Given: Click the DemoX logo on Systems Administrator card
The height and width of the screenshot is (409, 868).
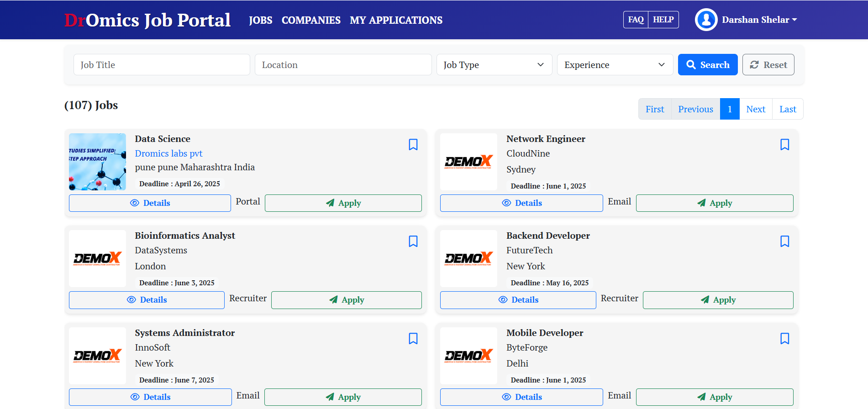Looking at the screenshot, I should coord(97,356).
